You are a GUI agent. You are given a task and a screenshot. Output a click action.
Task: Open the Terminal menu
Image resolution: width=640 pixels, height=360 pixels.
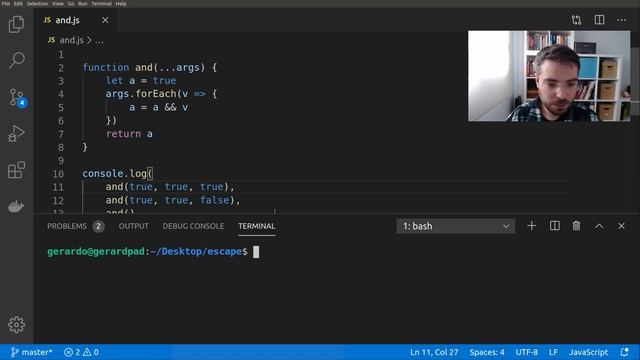tap(101, 4)
